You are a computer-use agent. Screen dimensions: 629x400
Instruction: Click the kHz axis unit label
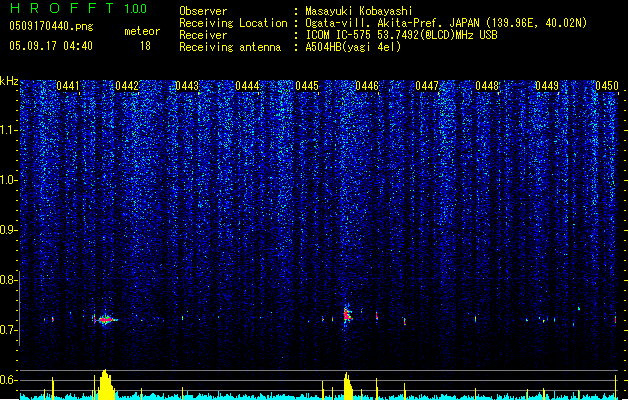9,81
